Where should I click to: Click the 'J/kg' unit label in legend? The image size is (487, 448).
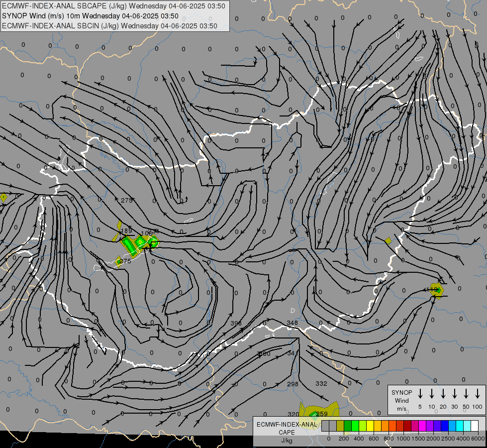[287, 441]
